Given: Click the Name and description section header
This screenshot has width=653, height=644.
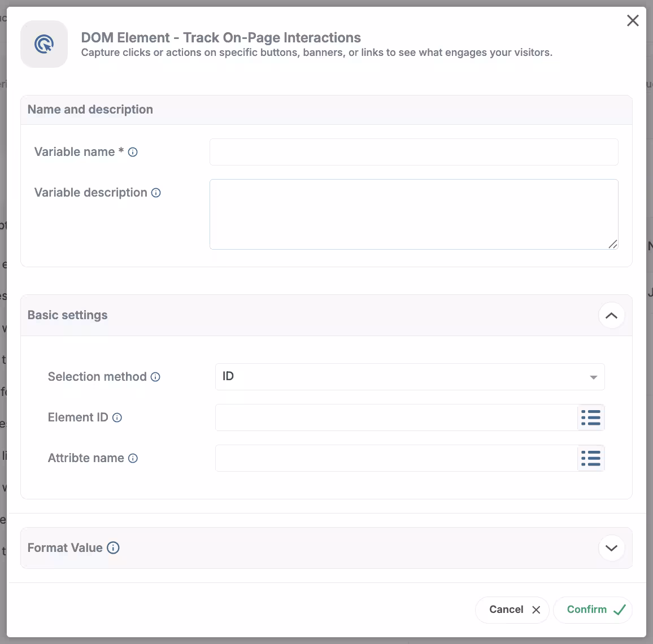Looking at the screenshot, I should (90, 110).
